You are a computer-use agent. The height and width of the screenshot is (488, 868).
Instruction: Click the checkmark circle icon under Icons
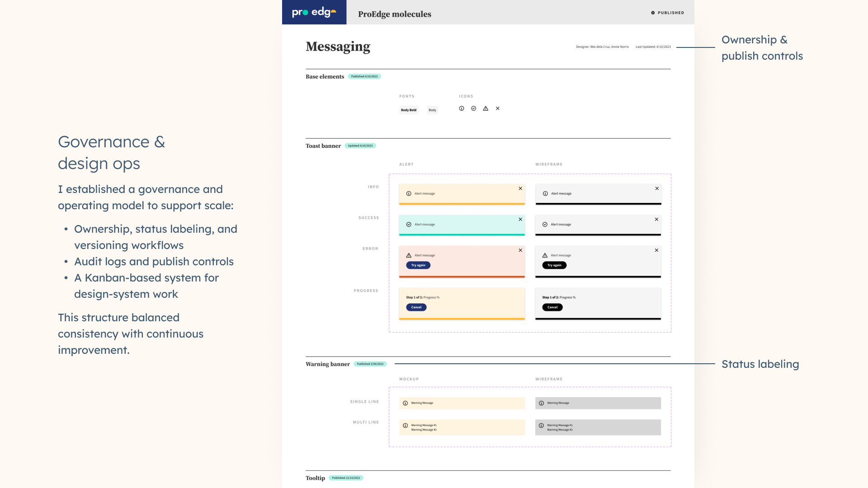tap(473, 108)
